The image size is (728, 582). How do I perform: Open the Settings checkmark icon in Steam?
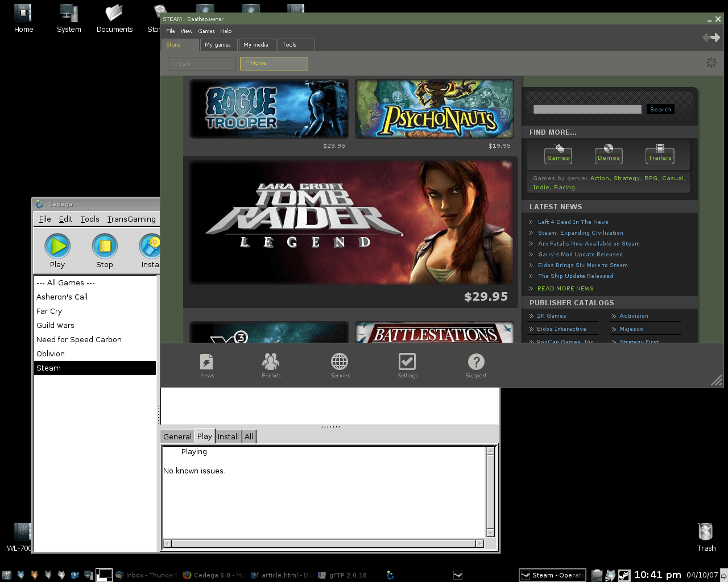407,361
